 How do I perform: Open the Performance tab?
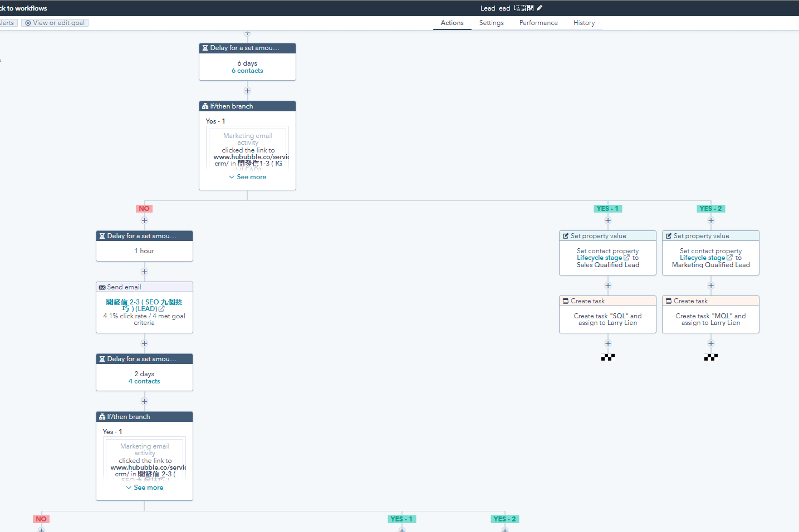[538, 23]
